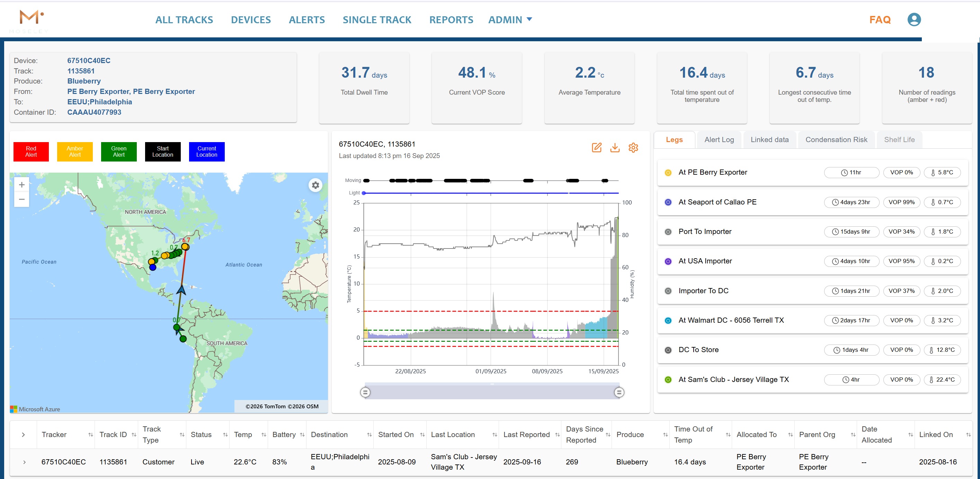Click container ID CAAAU4077993
The height and width of the screenshot is (479, 980).
[94, 112]
